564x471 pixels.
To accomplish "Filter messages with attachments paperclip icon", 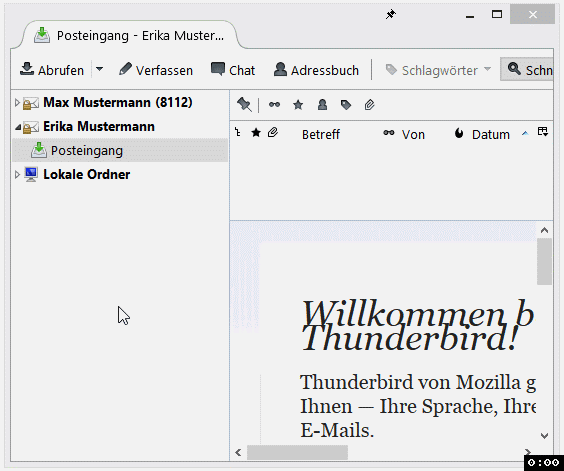I will (x=369, y=105).
